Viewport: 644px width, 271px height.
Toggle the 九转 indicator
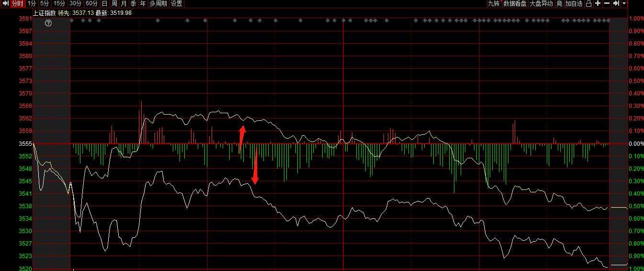click(x=494, y=3)
